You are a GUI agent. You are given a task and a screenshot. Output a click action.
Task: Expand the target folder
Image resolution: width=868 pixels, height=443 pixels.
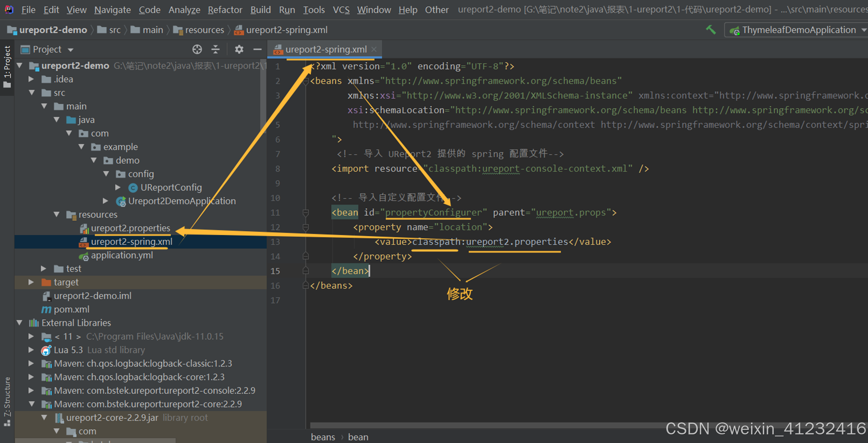31,282
